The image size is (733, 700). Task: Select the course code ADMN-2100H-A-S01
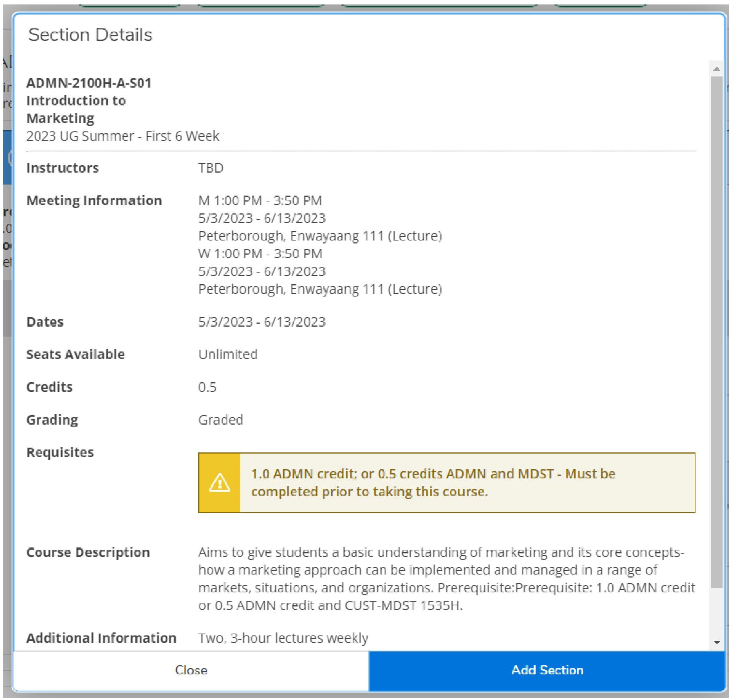(90, 83)
